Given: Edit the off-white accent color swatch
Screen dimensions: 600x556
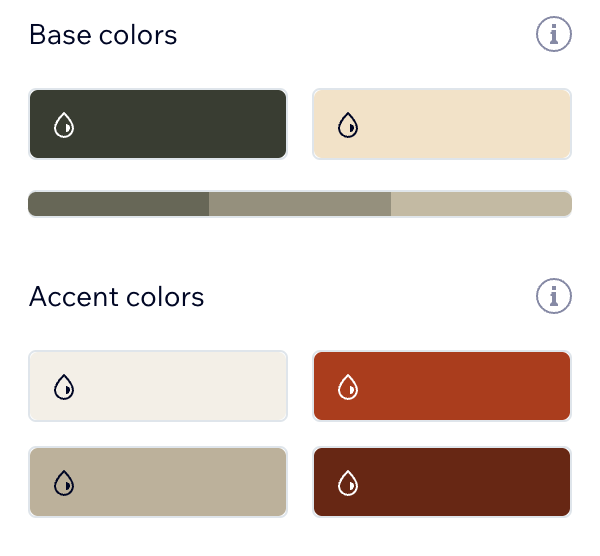Looking at the screenshot, I should [158, 386].
